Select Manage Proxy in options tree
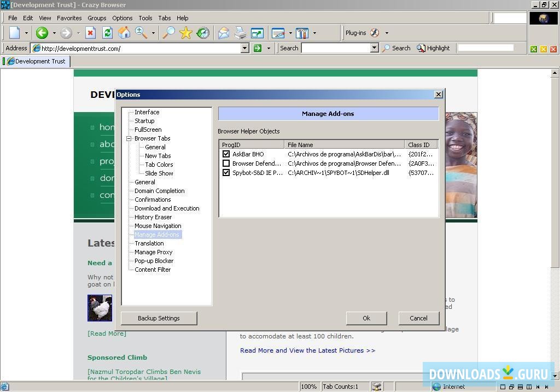 point(154,252)
